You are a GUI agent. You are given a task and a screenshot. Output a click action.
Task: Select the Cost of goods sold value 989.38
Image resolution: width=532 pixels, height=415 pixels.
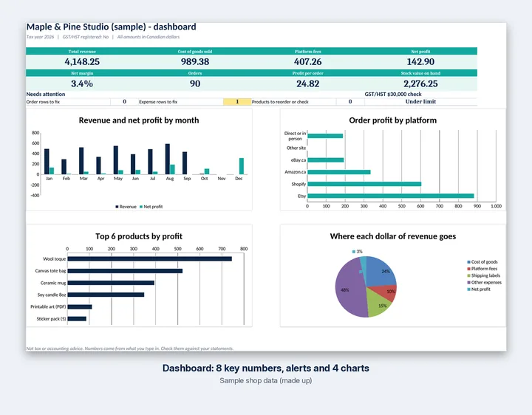point(195,62)
